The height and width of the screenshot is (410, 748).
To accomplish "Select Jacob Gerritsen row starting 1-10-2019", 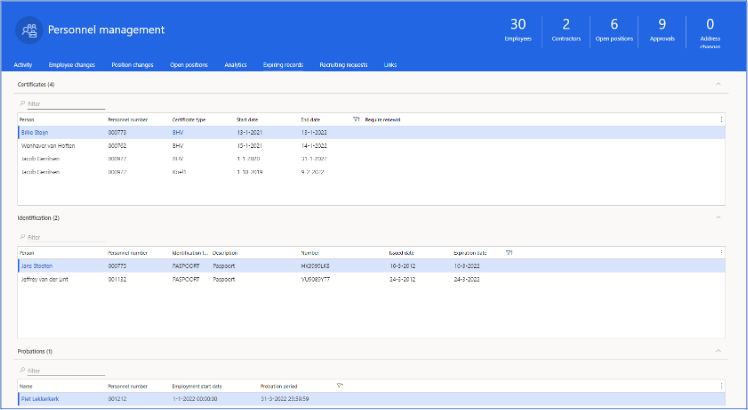I will [x=372, y=172].
